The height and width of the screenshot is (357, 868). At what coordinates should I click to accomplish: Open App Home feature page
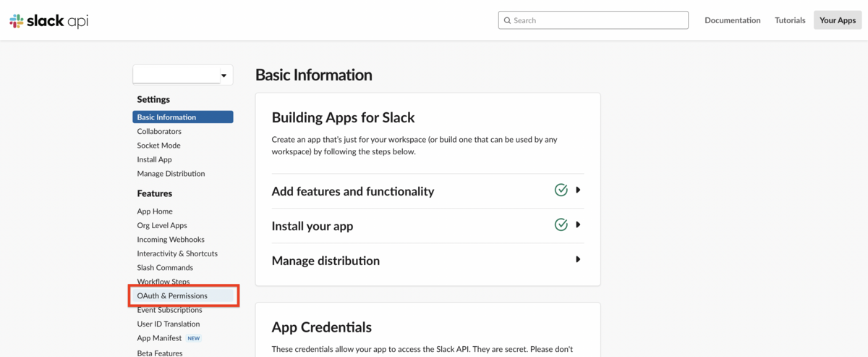point(155,211)
